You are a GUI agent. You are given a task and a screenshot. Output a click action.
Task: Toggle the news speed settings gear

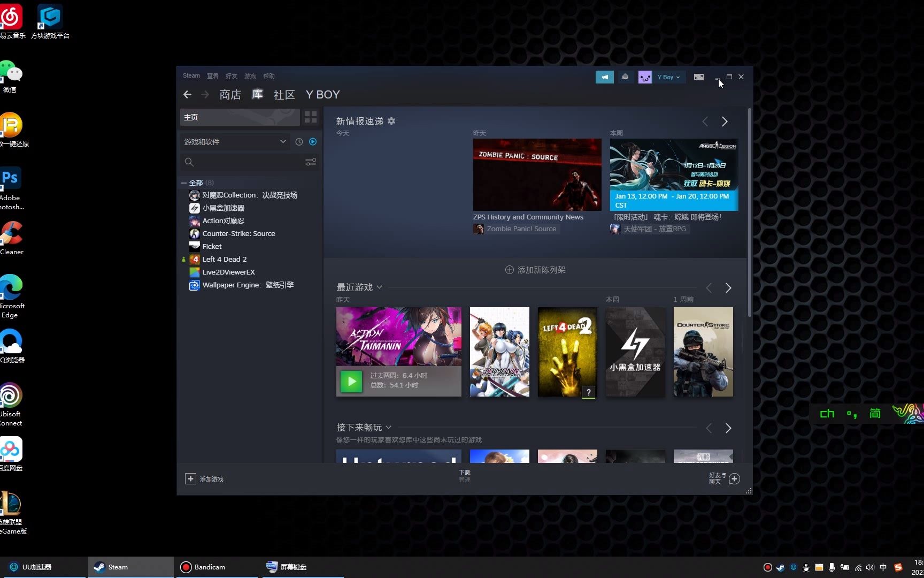pos(391,121)
